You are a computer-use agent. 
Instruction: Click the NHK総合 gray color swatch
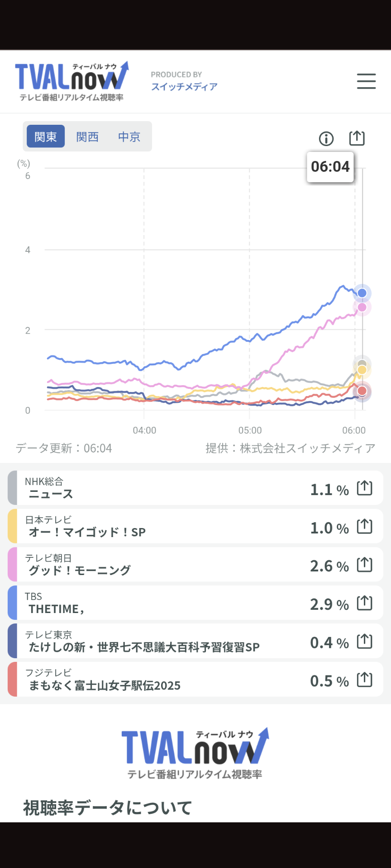click(x=13, y=488)
